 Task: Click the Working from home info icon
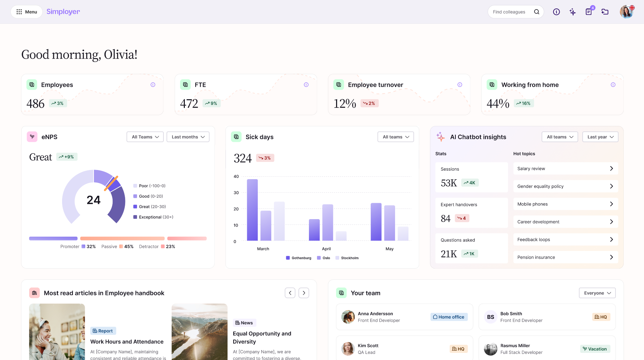[x=613, y=85]
